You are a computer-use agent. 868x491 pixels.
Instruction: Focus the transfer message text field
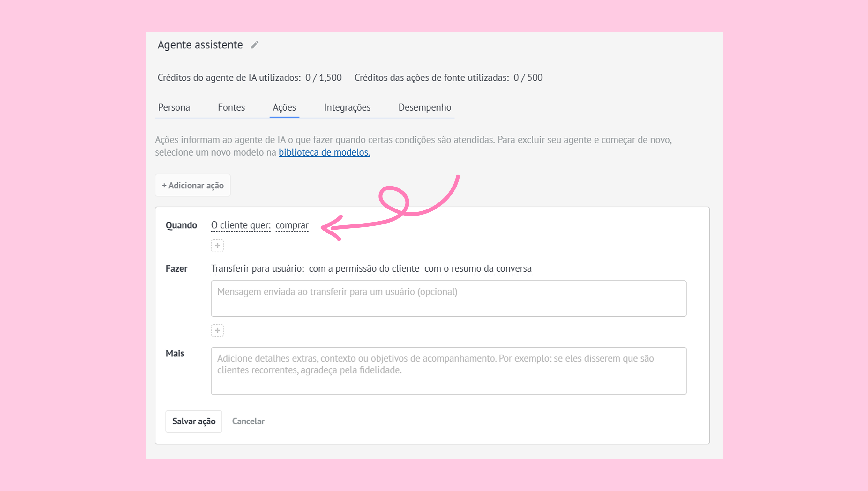(x=448, y=298)
